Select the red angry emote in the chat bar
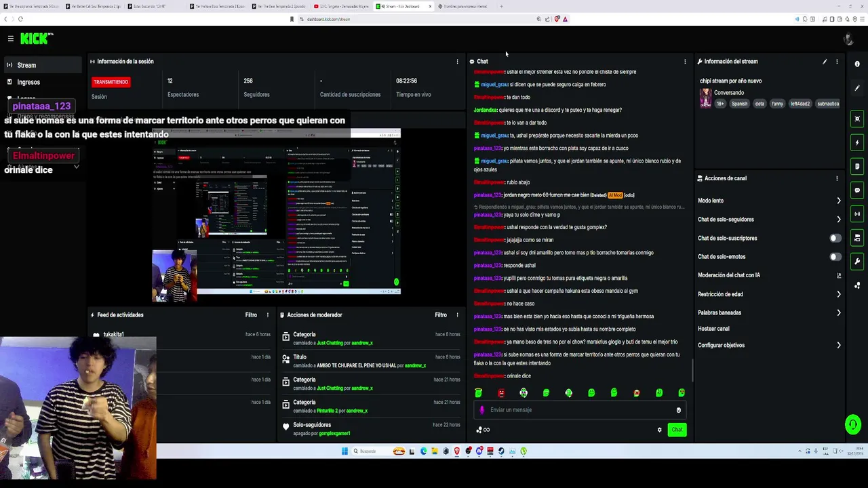The width and height of the screenshot is (868, 488). coord(501,393)
